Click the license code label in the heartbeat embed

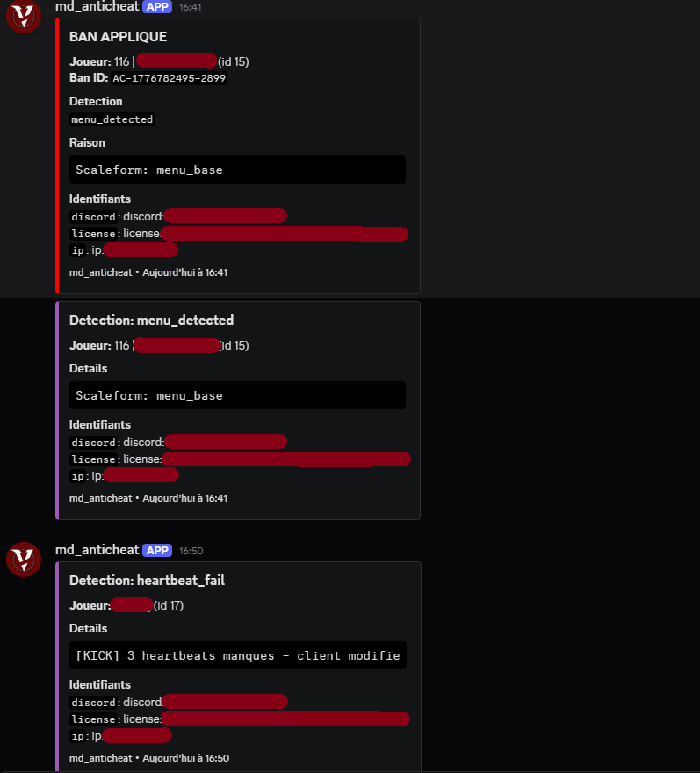93,719
